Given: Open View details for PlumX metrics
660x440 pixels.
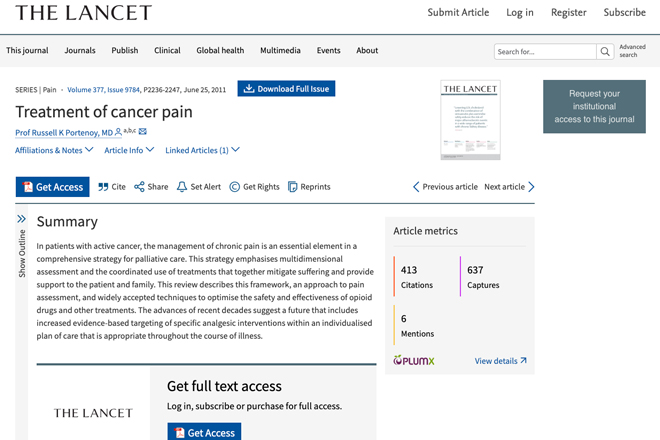Looking at the screenshot, I should [x=500, y=361].
